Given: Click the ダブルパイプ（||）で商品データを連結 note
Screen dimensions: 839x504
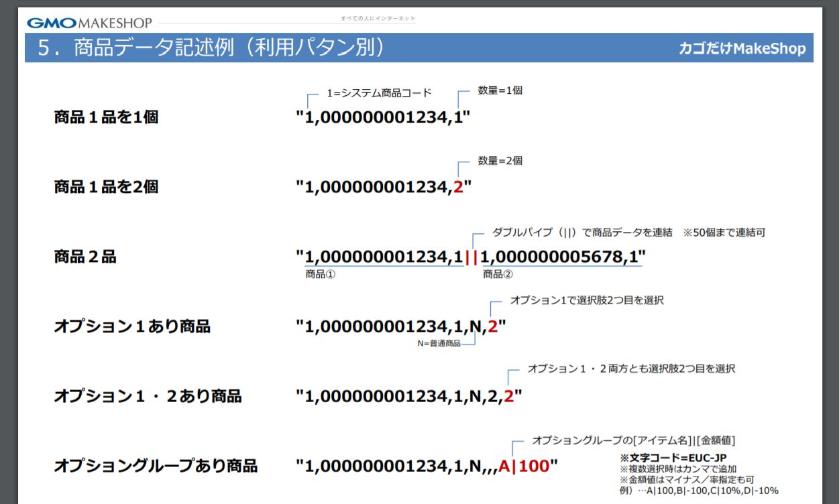Looking at the screenshot, I should 582,233.
